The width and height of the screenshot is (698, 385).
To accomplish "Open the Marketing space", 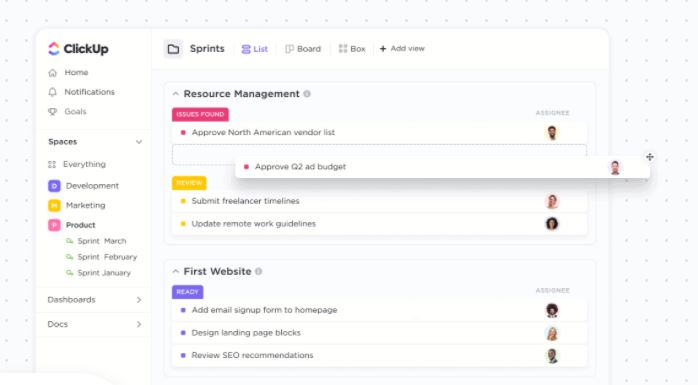I will tap(85, 205).
